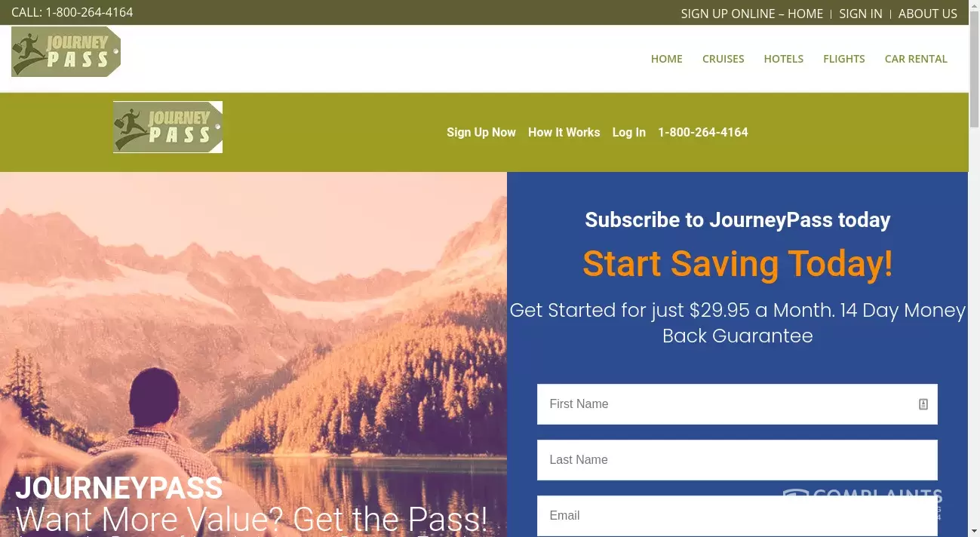
Task: Focus the First Name input field
Action: point(737,404)
